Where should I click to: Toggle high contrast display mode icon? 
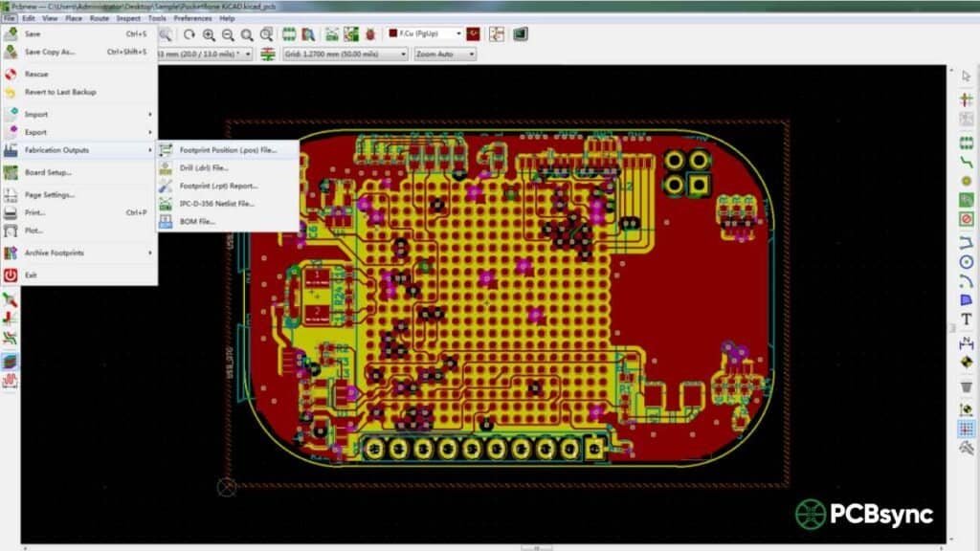pyautogui.click(x=10, y=363)
